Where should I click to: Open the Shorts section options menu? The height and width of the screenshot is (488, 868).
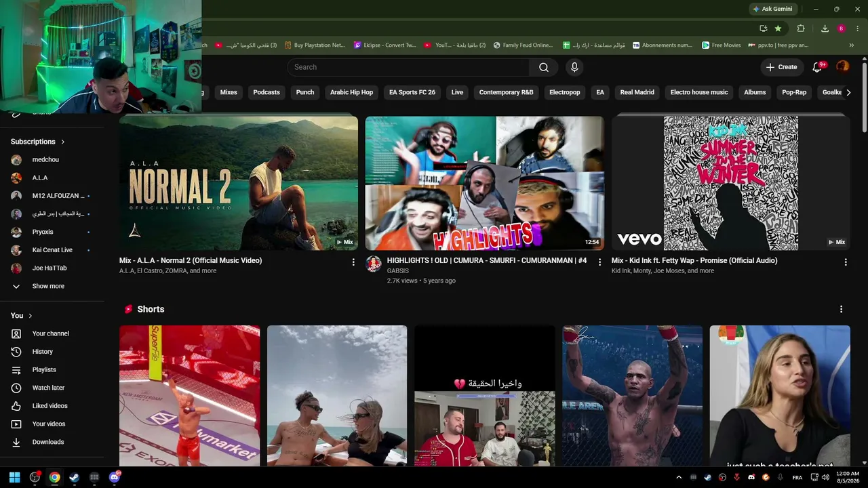[x=842, y=309]
